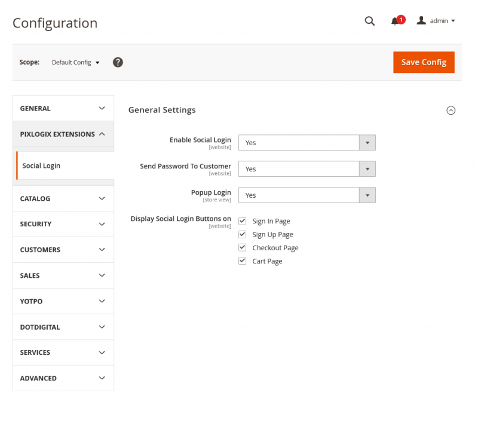Click the Configuration page heading
The width and height of the screenshot is (478, 448).
click(x=54, y=23)
